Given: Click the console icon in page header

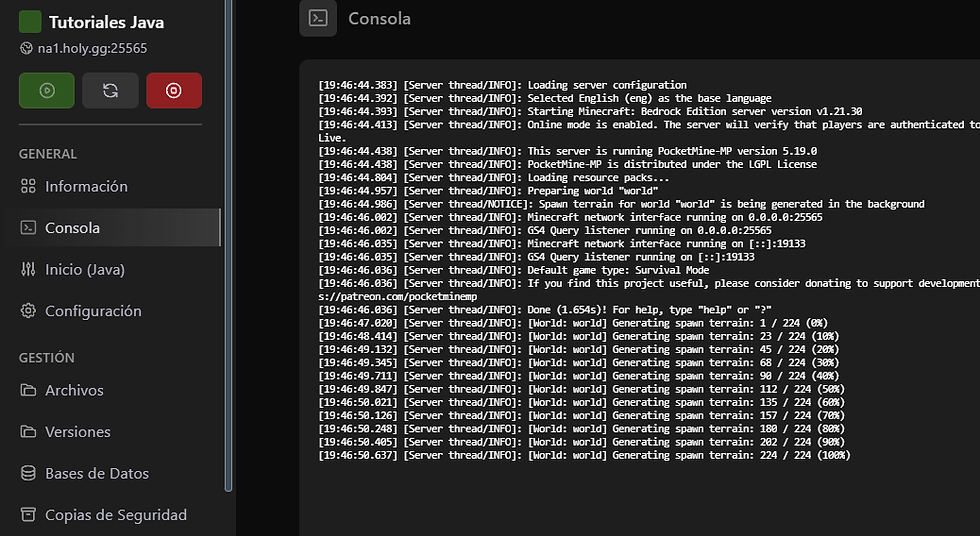Looking at the screenshot, I should point(318,18).
